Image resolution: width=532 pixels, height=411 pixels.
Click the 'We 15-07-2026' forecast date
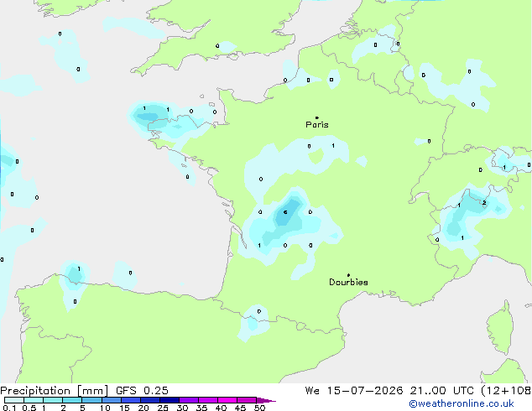[x=354, y=391]
